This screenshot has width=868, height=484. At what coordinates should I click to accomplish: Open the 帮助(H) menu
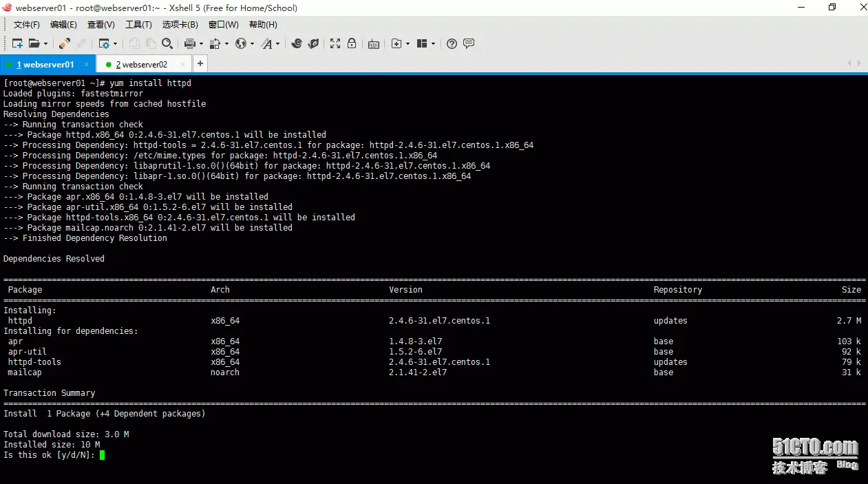click(x=263, y=25)
